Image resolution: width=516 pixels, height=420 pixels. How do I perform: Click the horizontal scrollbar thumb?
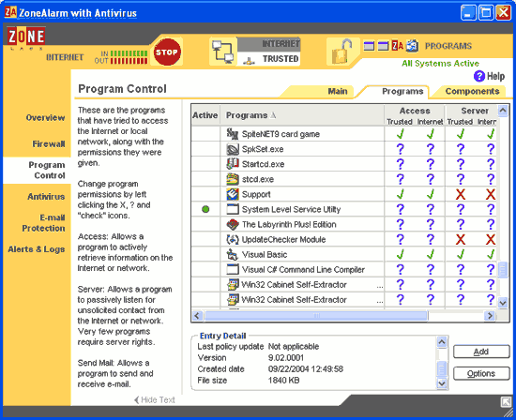point(316,316)
